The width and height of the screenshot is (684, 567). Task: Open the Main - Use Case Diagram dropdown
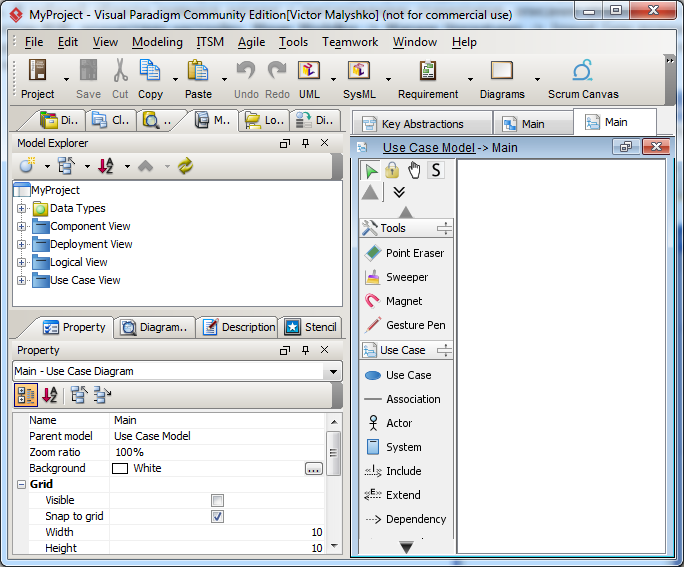[x=333, y=372]
